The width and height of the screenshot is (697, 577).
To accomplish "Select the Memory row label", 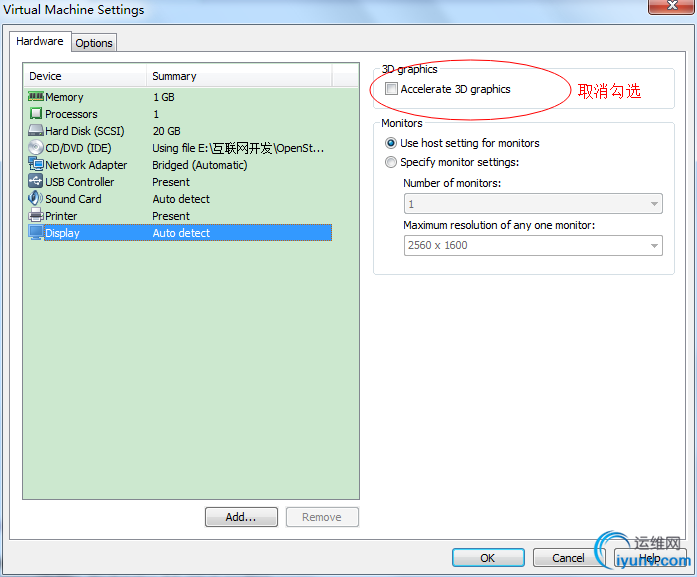I will [64, 97].
